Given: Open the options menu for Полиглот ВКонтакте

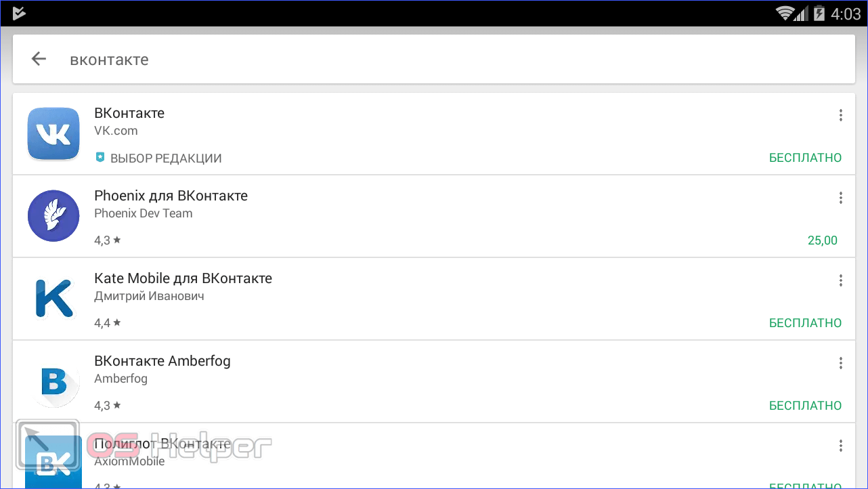Looking at the screenshot, I should click(840, 446).
